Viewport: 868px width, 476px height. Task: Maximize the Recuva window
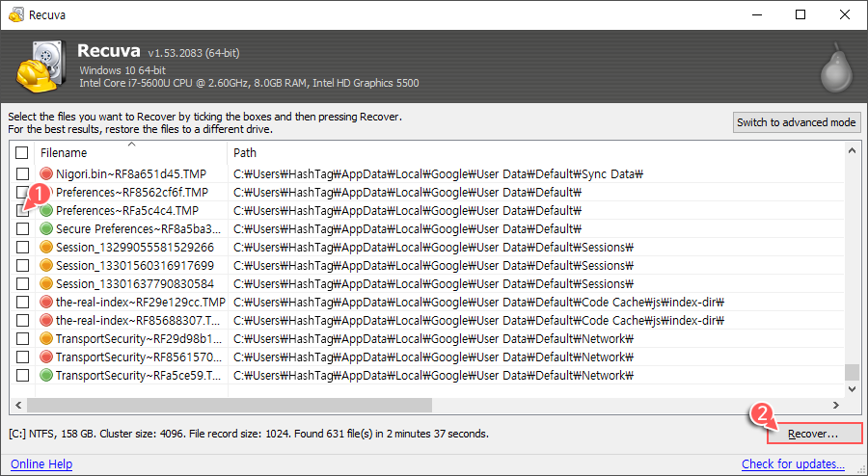pos(800,14)
